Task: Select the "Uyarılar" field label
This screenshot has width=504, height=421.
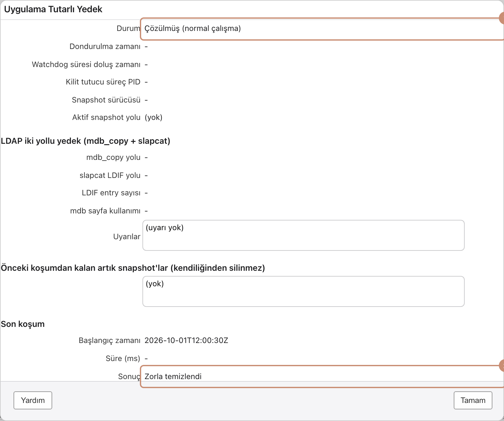Action: coord(127,237)
